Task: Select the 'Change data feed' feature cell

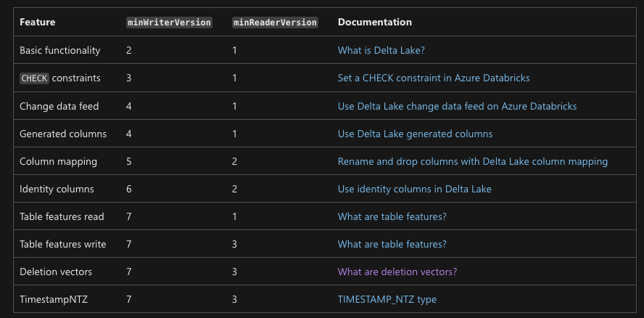Action: point(59,106)
